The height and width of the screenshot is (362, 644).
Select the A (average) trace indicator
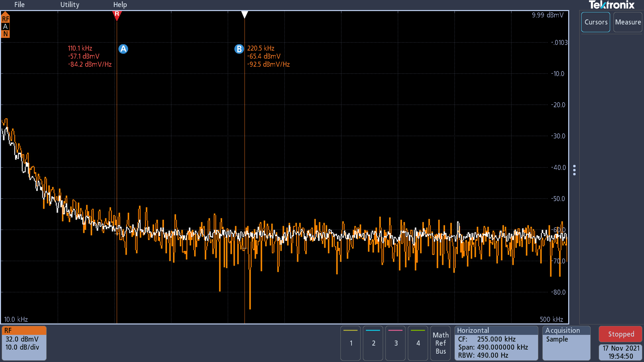click(x=5, y=26)
